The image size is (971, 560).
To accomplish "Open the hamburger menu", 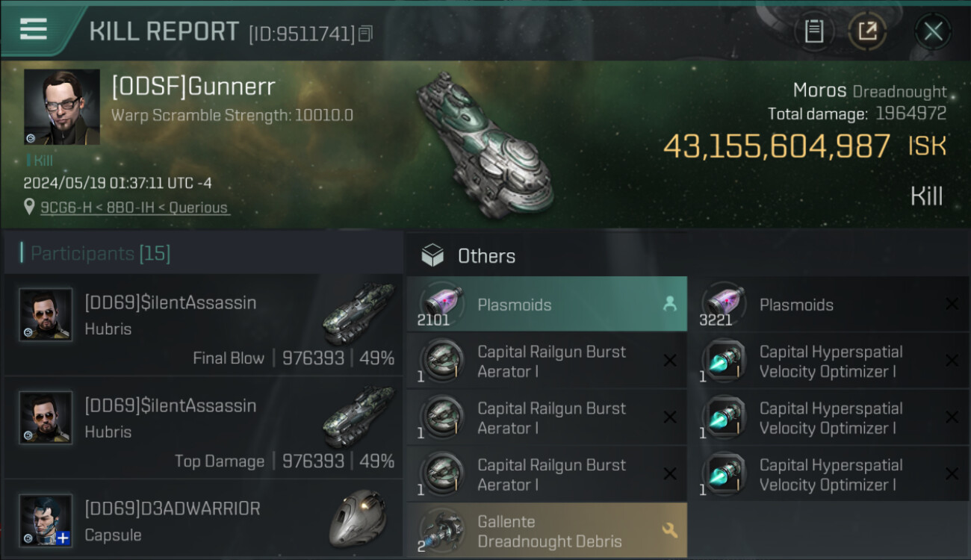I will [34, 29].
